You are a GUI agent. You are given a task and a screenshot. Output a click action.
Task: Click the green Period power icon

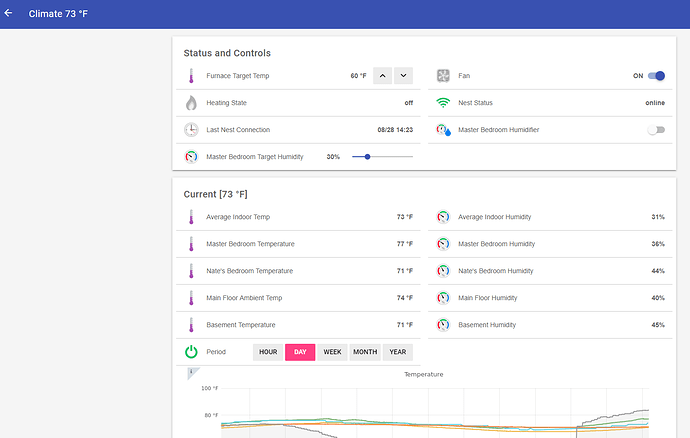pos(191,352)
